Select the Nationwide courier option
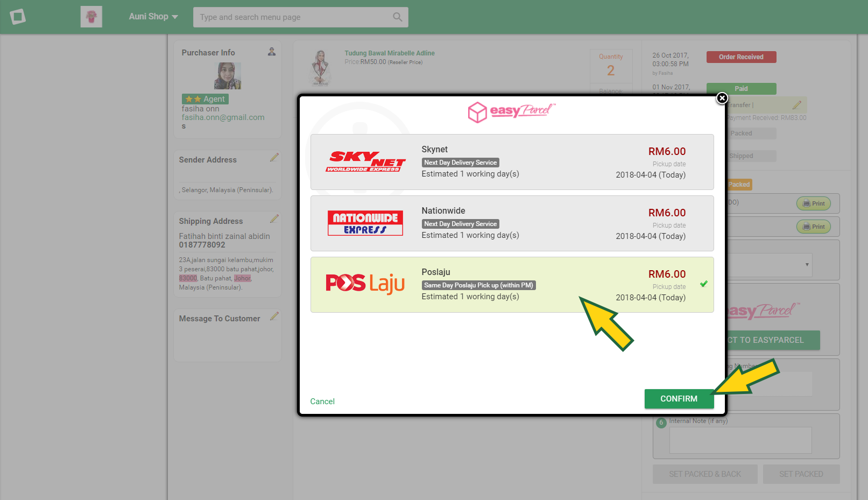 point(512,223)
